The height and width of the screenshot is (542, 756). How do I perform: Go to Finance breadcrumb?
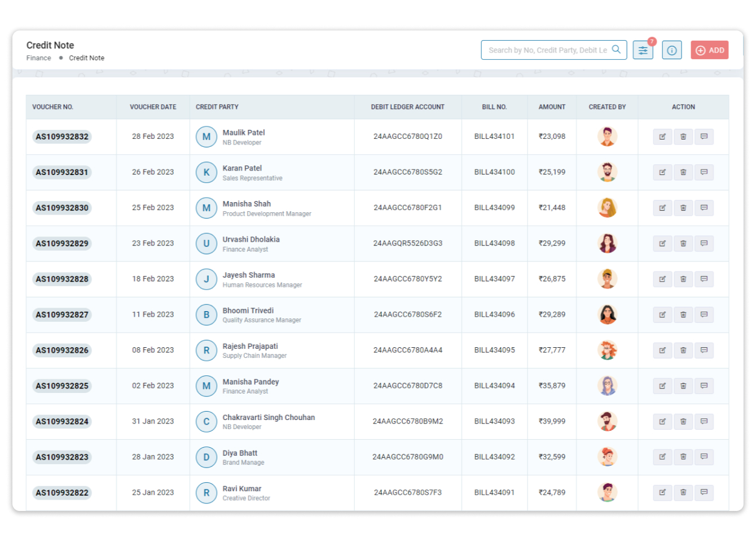(38, 58)
